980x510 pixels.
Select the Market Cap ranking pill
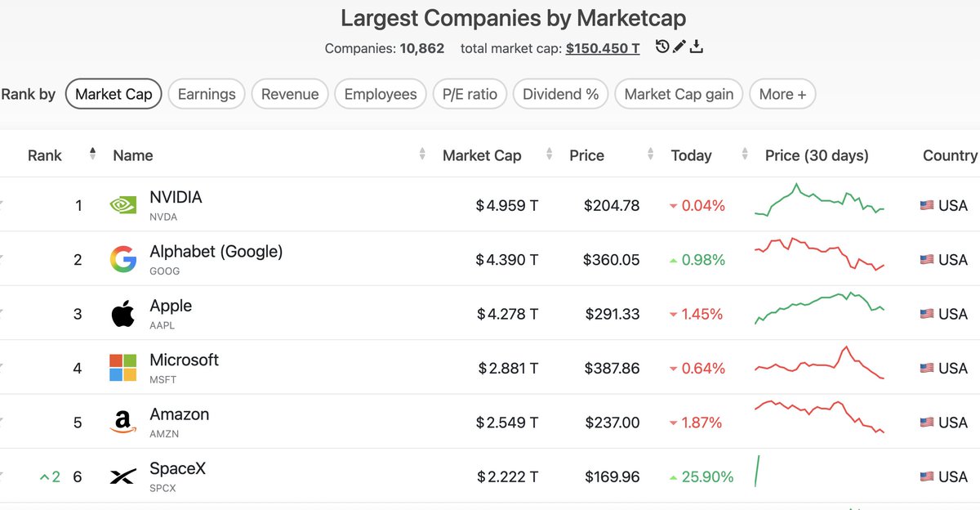(114, 94)
